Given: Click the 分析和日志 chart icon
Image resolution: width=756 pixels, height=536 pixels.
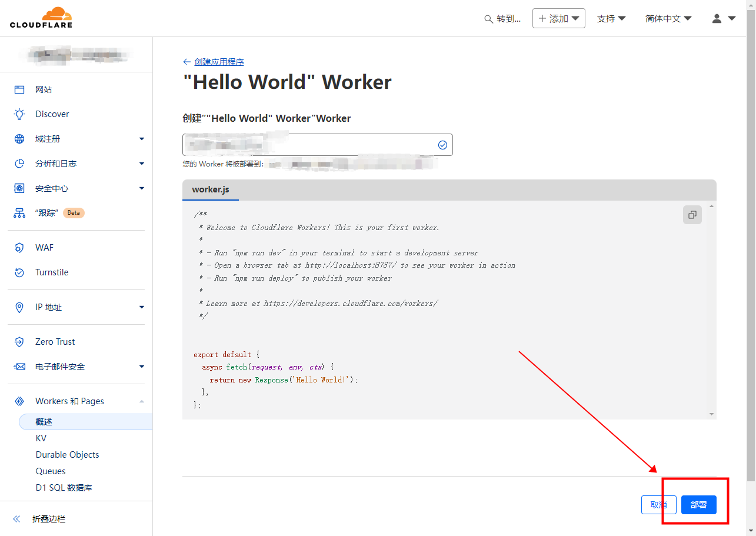Looking at the screenshot, I should point(19,164).
